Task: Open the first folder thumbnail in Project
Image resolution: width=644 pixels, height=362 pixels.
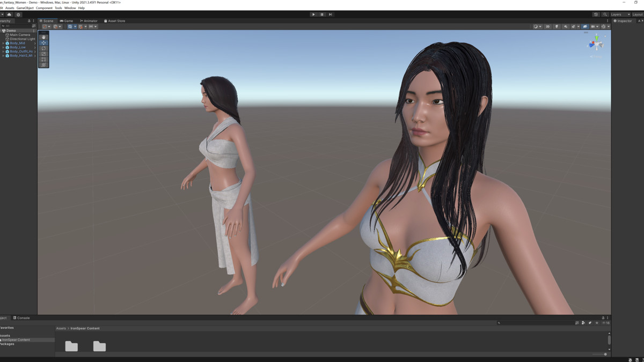Action: click(71, 346)
